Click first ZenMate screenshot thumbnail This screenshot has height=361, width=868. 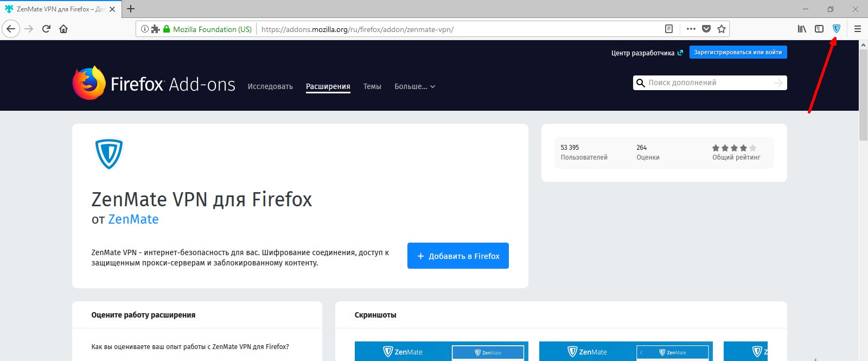pyautogui.click(x=442, y=351)
